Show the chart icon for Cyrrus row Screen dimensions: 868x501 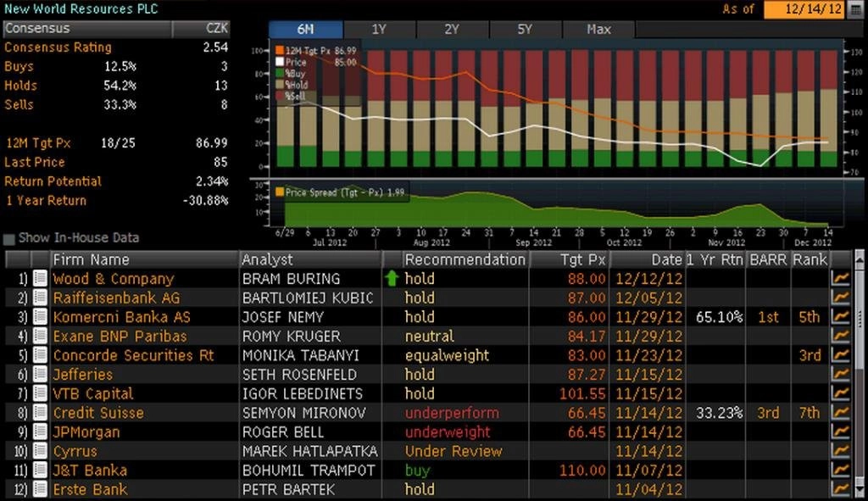click(840, 451)
